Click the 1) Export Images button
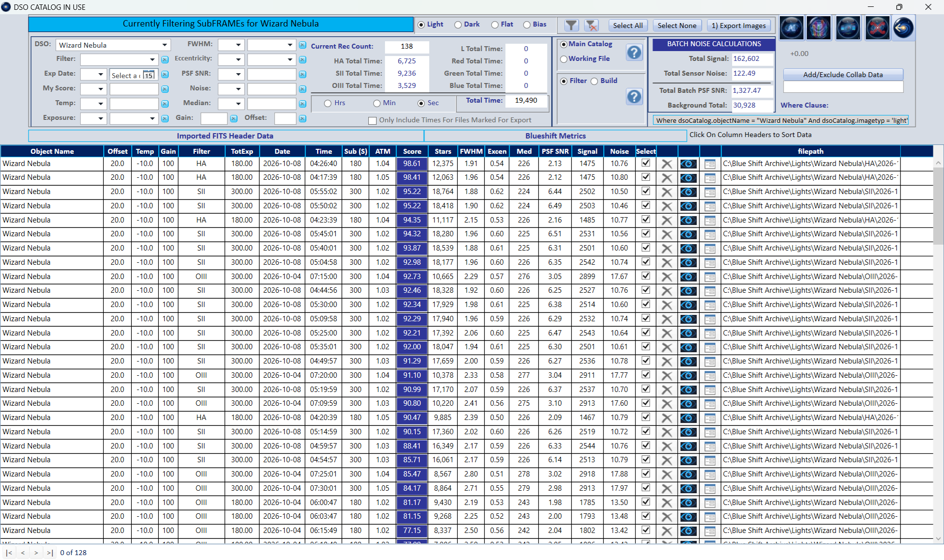The height and width of the screenshot is (560, 944). 738,26
